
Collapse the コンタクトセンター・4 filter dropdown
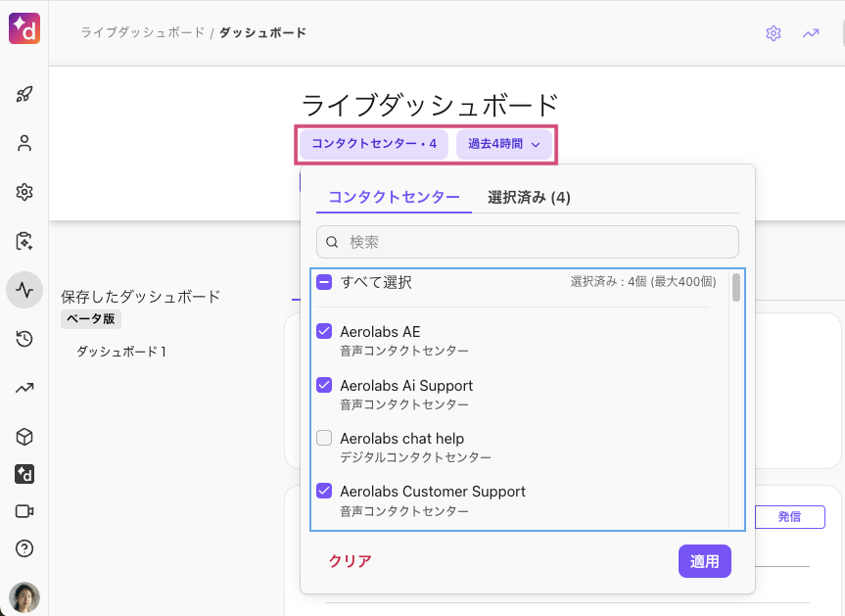coord(374,144)
